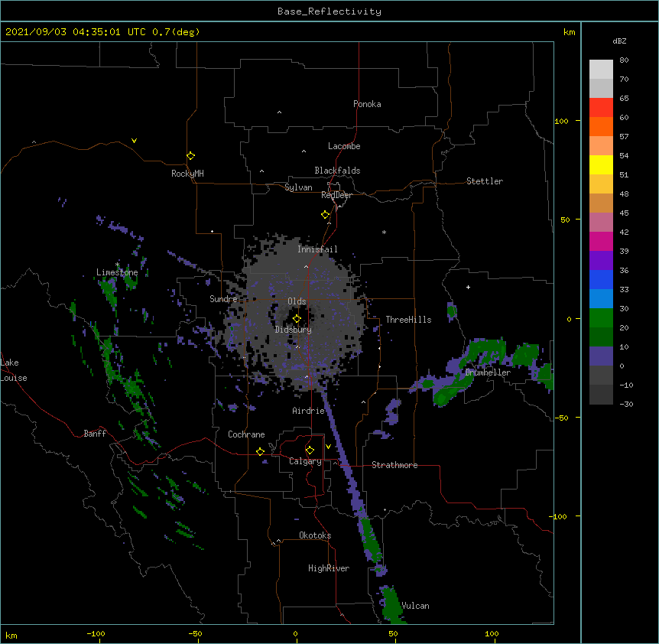Select the yellow v marker east of Calgary

click(x=328, y=447)
